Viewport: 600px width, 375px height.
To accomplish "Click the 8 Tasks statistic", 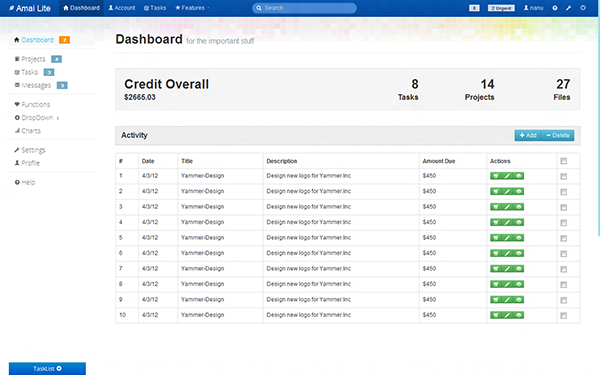I will click(x=408, y=90).
